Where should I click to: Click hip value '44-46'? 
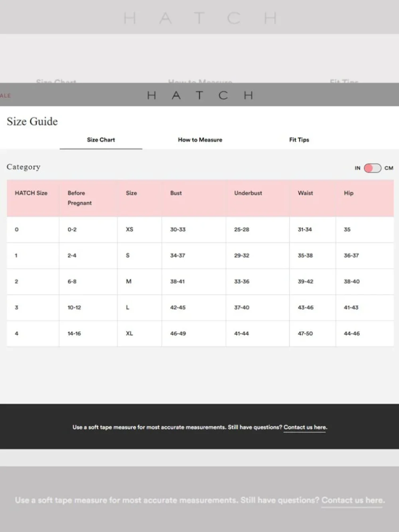[x=352, y=333]
